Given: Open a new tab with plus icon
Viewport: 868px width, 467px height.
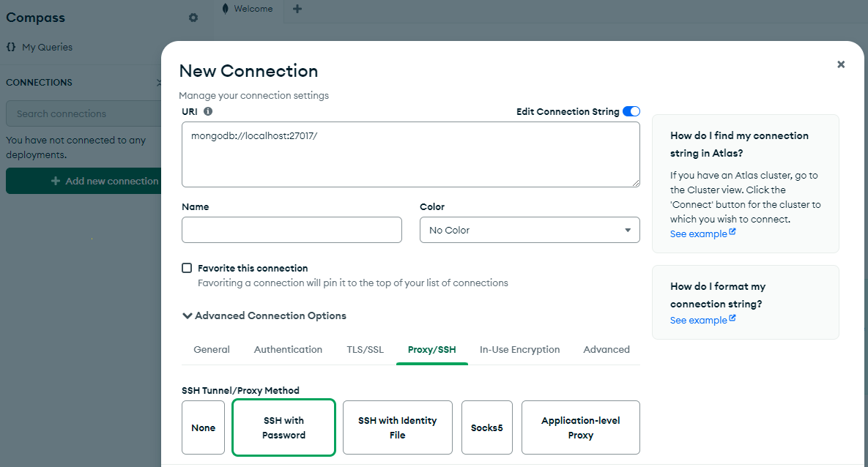Looking at the screenshot, I should pos(297,9).
